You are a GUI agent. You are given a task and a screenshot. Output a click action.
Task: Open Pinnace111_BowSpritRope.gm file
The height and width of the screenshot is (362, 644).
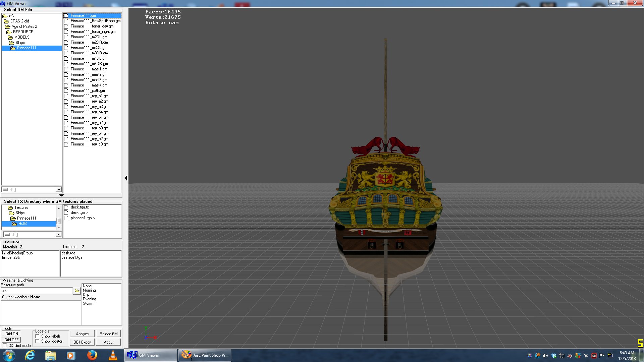(95, 21)
